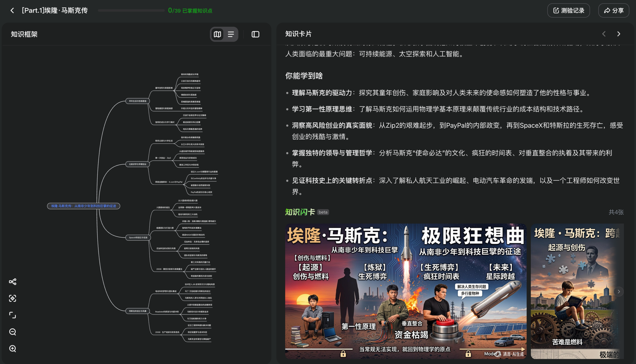Select the root node 埃隆·马斯克传
This screenshot has width=636, height=364.
pyautogui.click(x=84, y=206)
